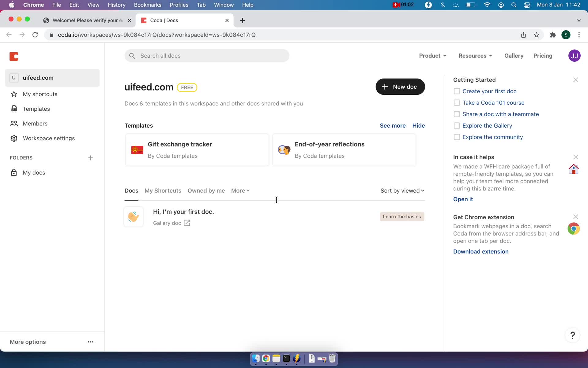Click add new folder button
Viewport: 588px width, 368px height.
[90, 158]
